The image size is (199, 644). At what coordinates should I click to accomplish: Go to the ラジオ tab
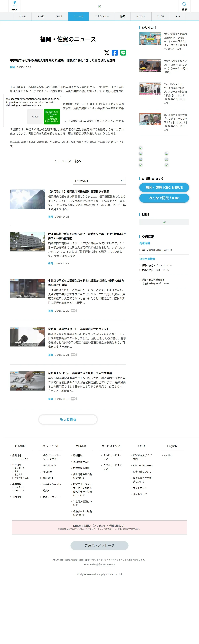(59, 16)
